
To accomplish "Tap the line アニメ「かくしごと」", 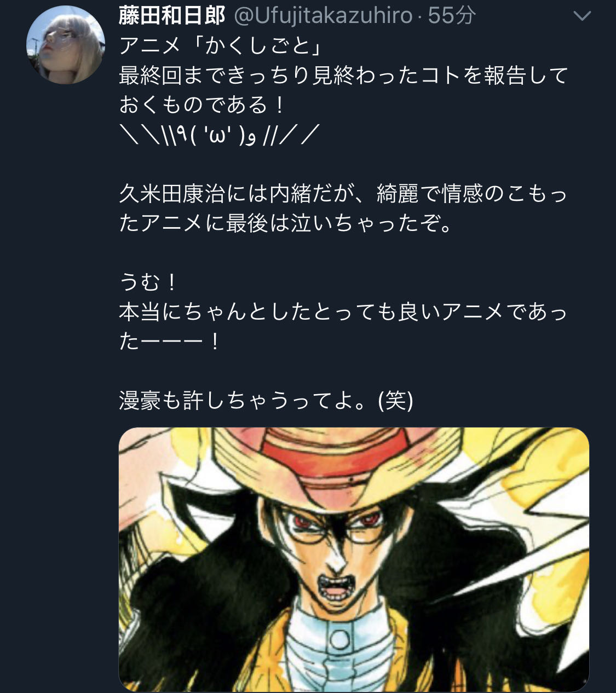I will [221, 45].
